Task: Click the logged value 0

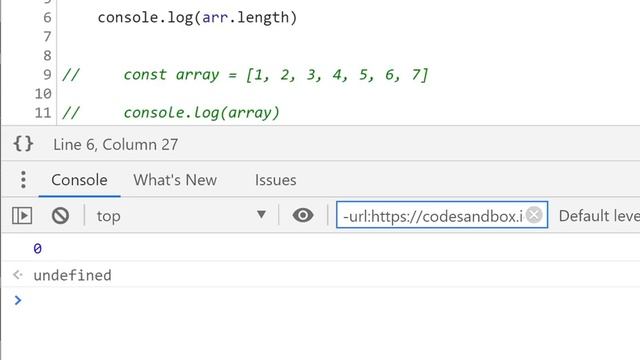Action: point(38,248)
